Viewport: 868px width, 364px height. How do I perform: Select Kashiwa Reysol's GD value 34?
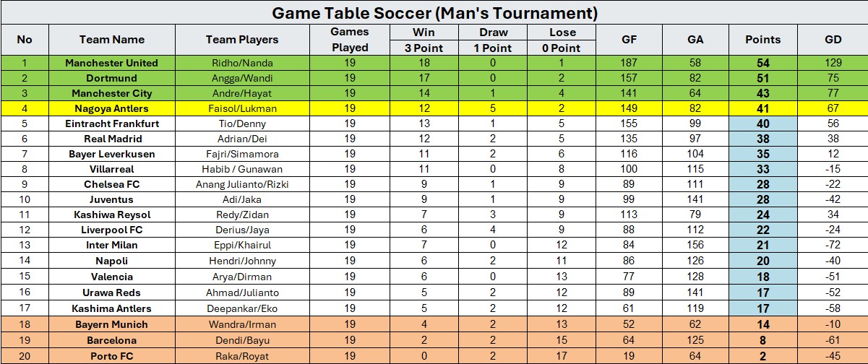pyautogui.click(x=833, y=214)
